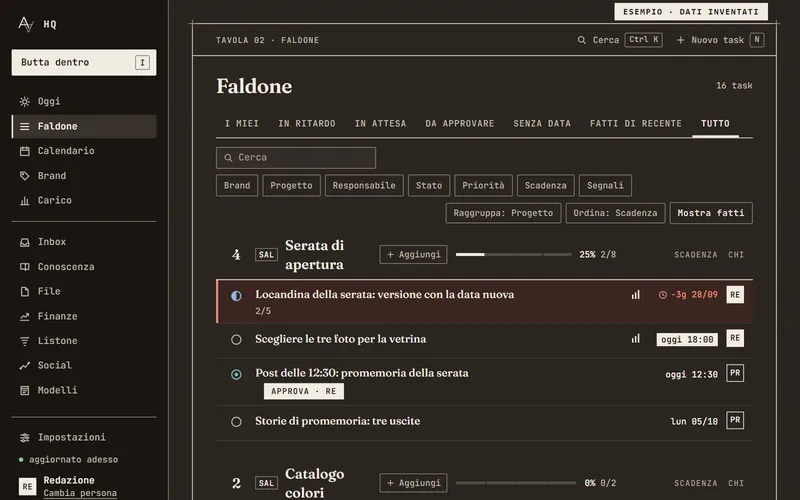Click priority bars icon on Scegliere le tre foto row
The image size is (800, 500).
click(635, 339)
